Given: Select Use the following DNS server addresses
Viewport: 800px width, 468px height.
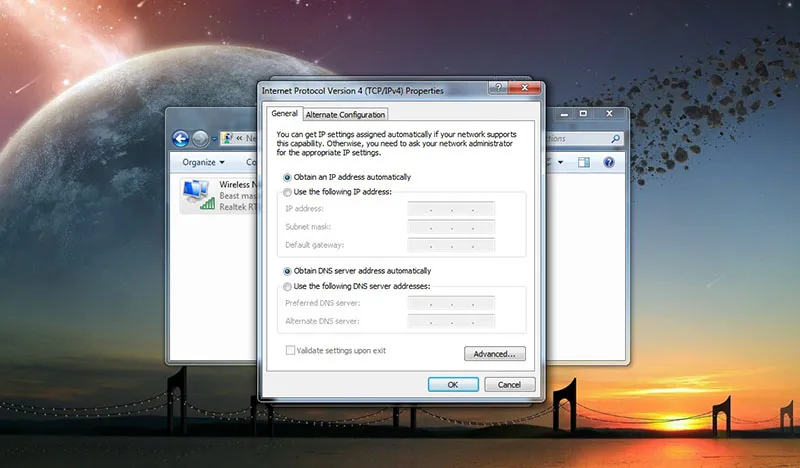Looking at the screenshot, I should pos(288,286).
